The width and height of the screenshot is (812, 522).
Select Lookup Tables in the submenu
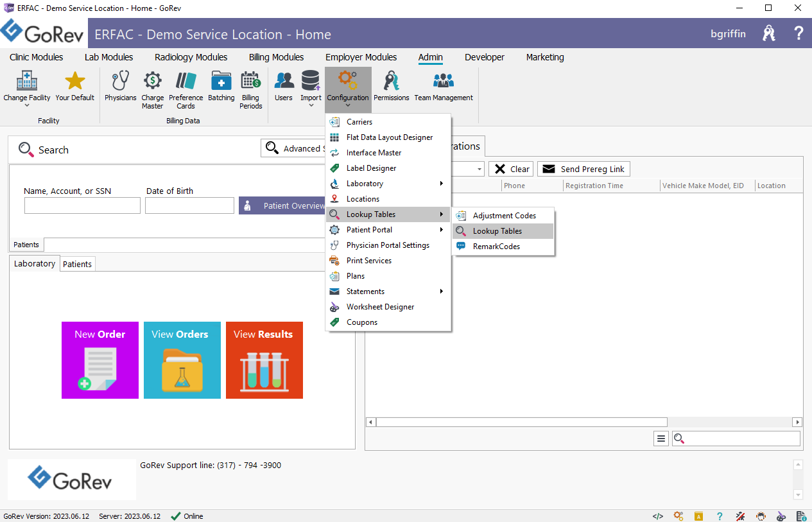pyautogui.click(x=503, y=231)
